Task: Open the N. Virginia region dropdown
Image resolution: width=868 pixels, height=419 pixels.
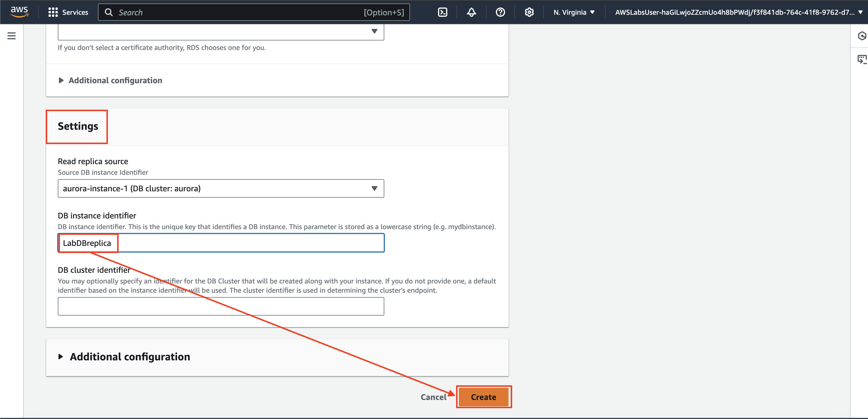Action: pyautogui.click(x=574, y=12)
